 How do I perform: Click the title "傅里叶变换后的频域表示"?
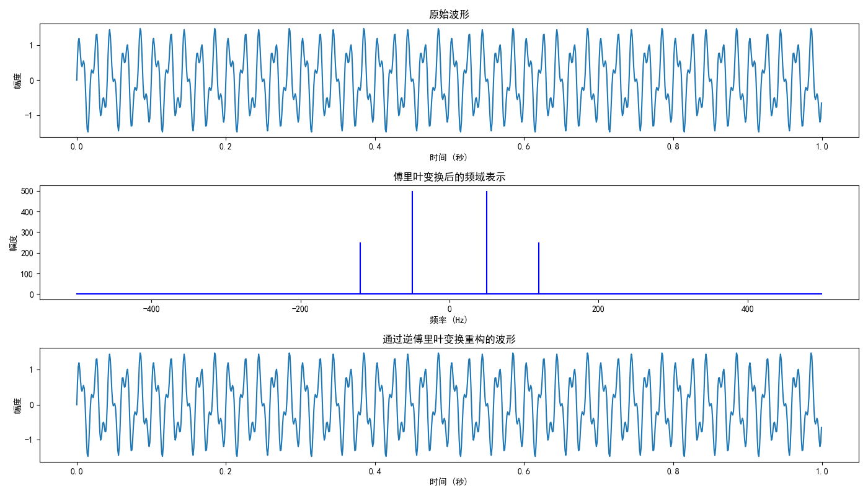(x=449, y=177)
